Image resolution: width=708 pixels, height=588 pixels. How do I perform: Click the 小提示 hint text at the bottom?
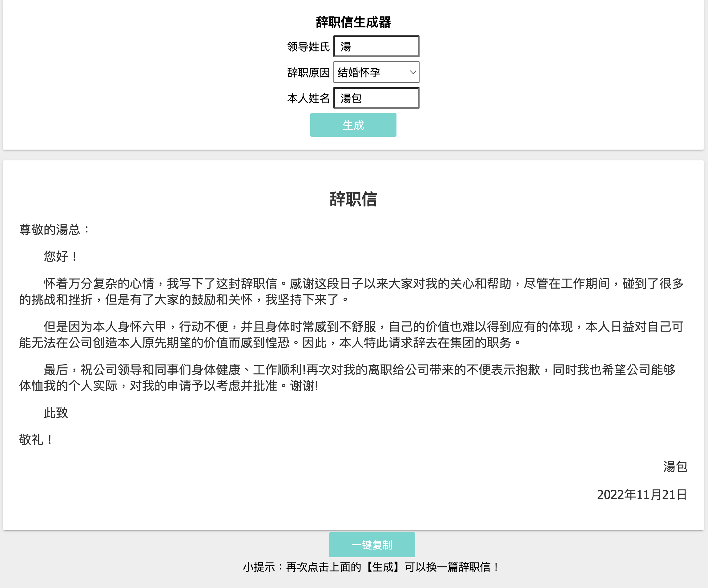371,567
